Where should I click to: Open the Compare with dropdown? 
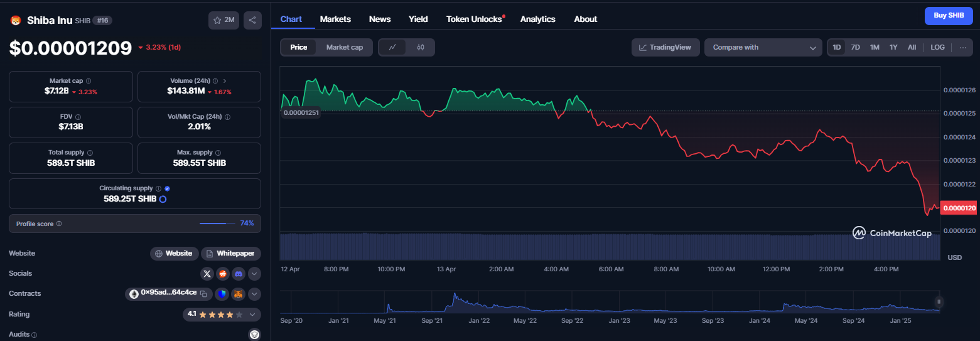pyautogui.click(x=763, y=48)
